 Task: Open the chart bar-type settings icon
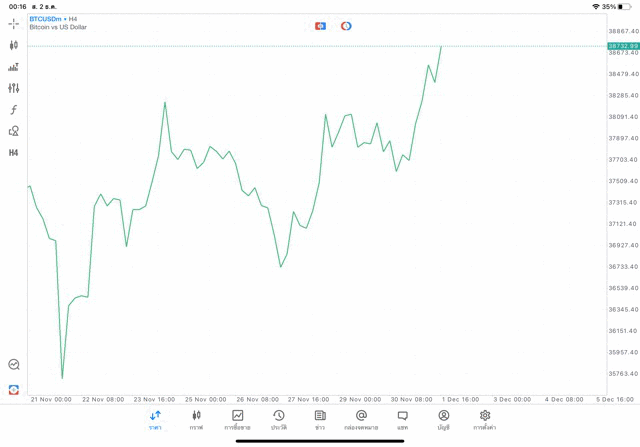coord(14,67)
